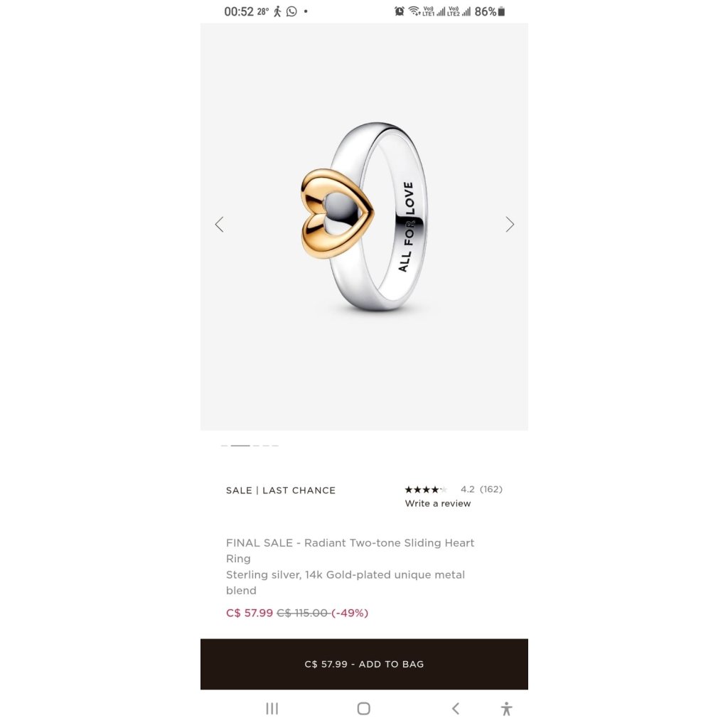Select the active second carousel indicator
728x728 pixels.
tap(240, 446)
